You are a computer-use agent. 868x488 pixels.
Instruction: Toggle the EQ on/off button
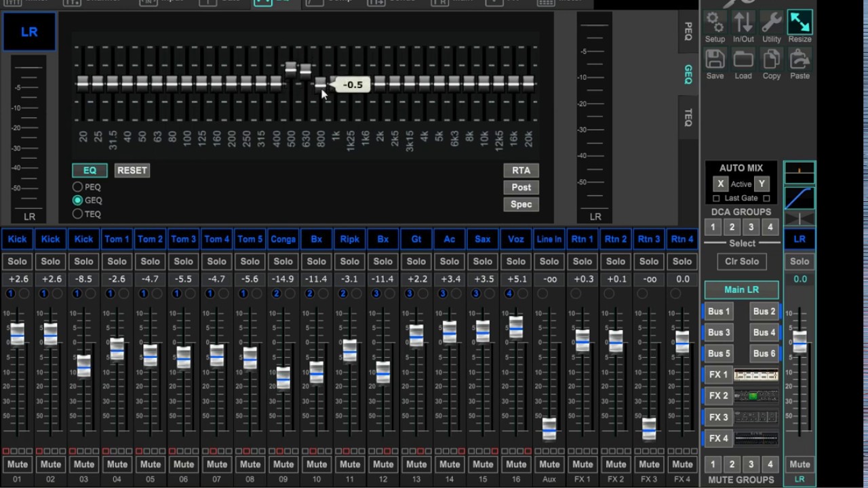coord(90,170)
